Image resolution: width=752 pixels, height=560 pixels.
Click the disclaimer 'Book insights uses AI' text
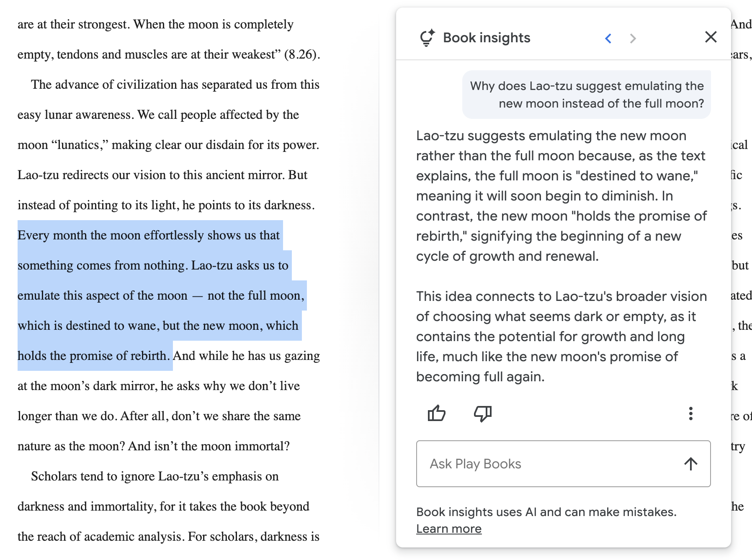pos(546,512)
